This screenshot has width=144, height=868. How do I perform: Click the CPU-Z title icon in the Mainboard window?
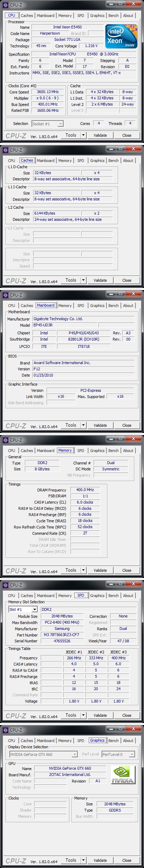[5, 295]
